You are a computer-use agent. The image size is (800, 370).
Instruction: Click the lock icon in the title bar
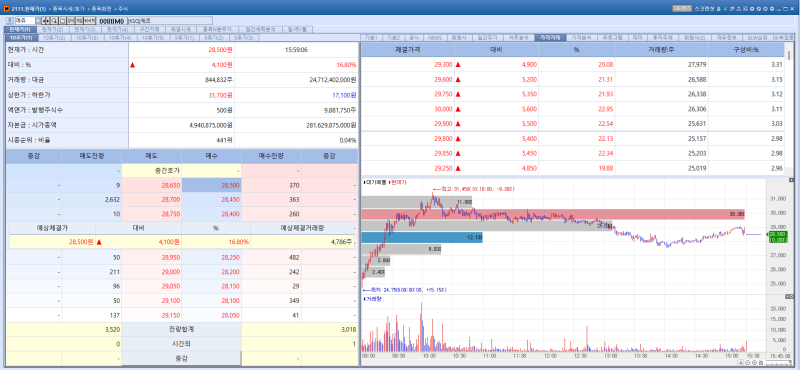(718, 8)
